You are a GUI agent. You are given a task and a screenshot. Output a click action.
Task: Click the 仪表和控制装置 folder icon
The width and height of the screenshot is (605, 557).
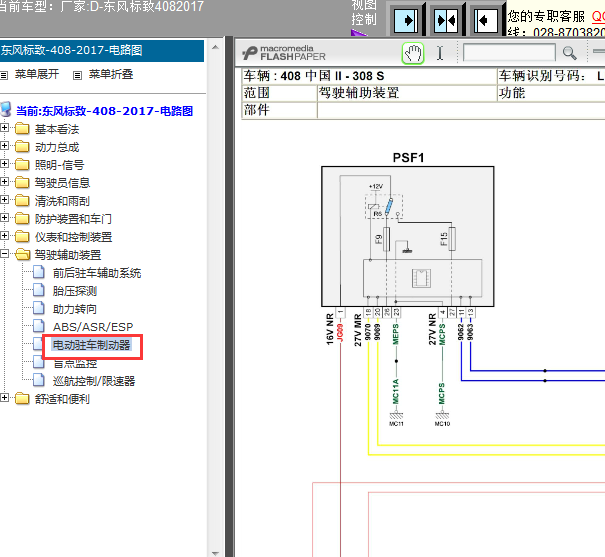point(22,236)
